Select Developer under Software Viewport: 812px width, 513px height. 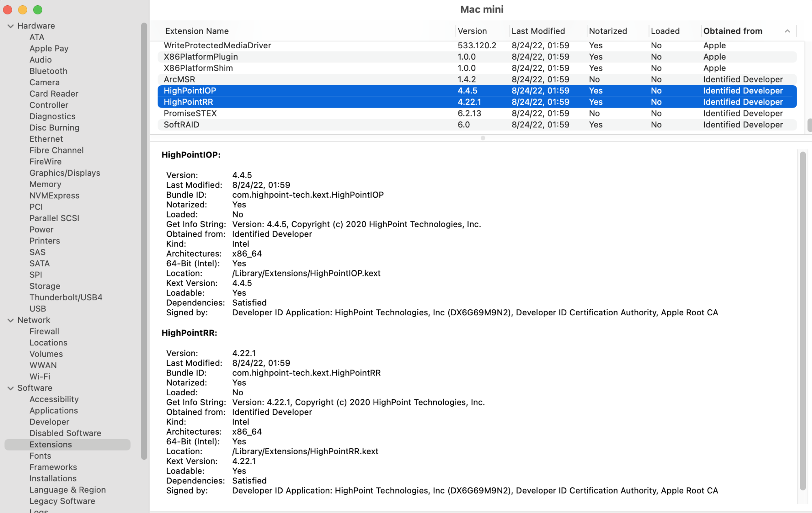[x=49, y=422]
